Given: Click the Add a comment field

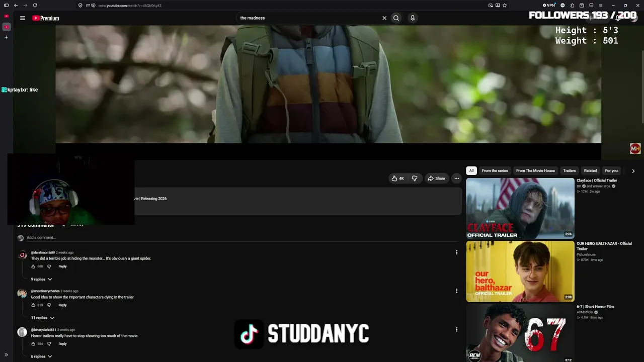Looking at the screenshot, I should (242, 238).
